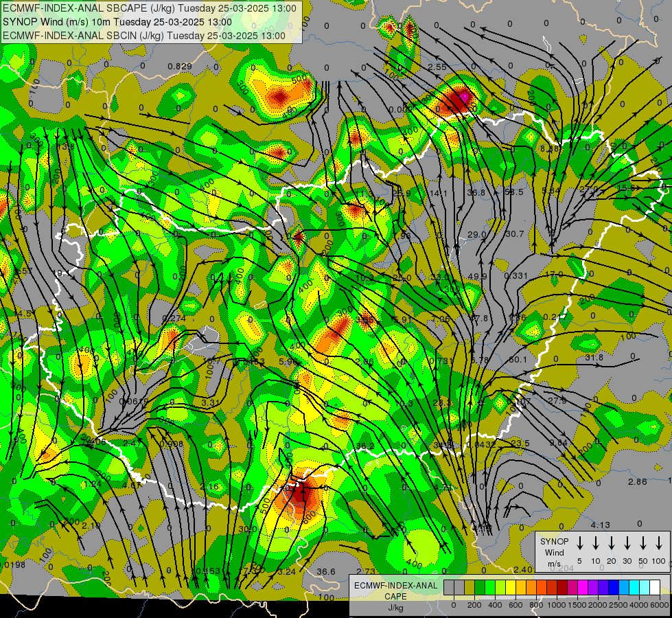
Task: Click the map value 36.6
Action: tap(326, 572)
